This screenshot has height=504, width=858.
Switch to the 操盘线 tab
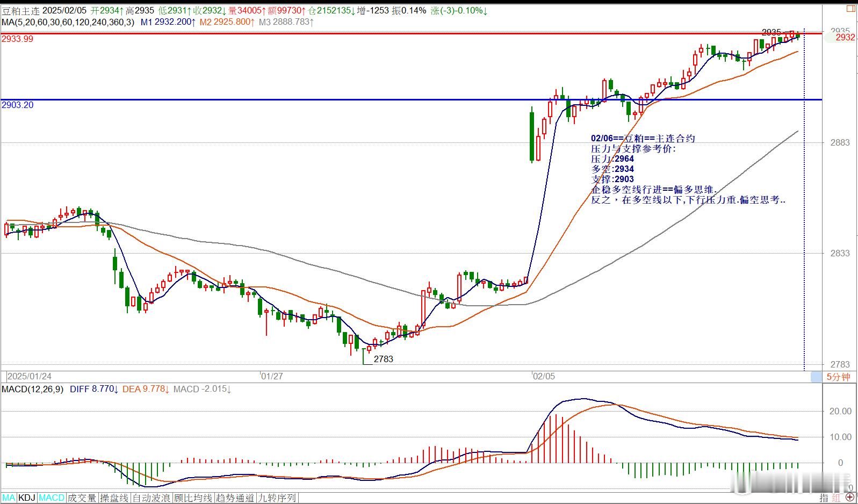[114, 498]
